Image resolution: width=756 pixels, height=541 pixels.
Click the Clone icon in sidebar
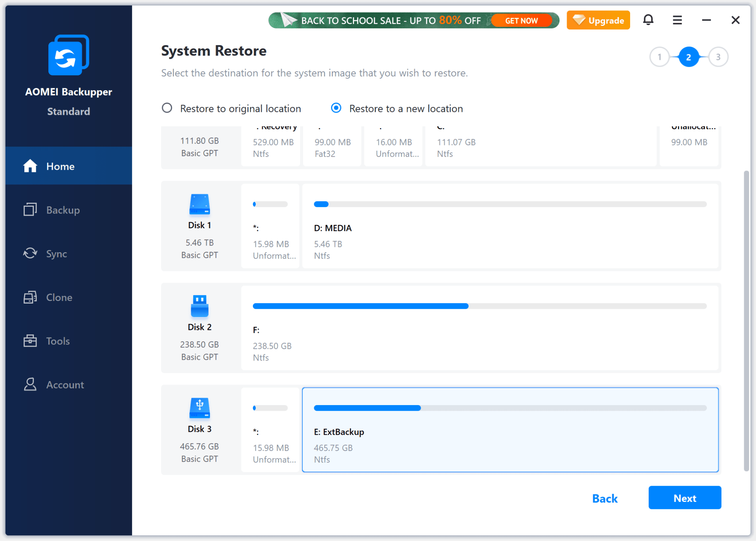point(30,297)
